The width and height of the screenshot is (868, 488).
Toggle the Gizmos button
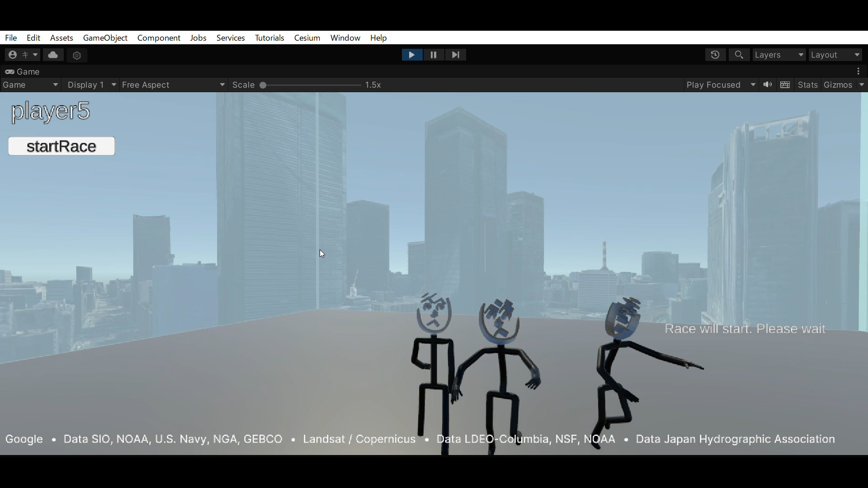838,85
